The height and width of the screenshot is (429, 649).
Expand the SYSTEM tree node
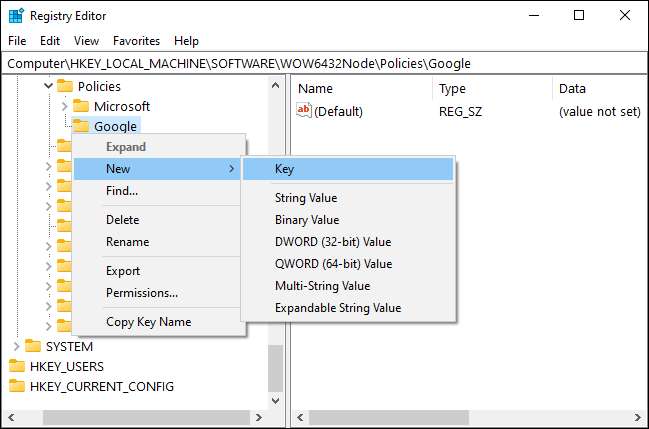[x=17, y=346]
